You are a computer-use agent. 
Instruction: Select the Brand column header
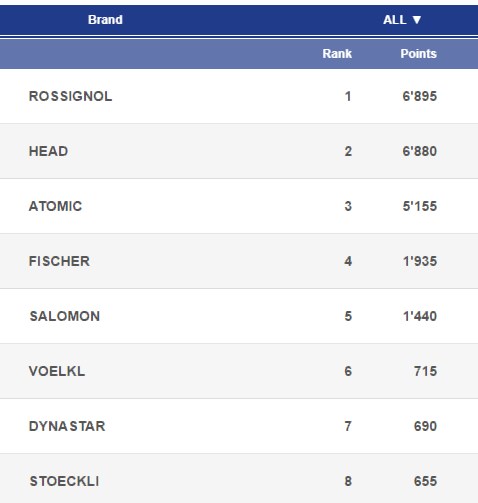pos(105,20)
